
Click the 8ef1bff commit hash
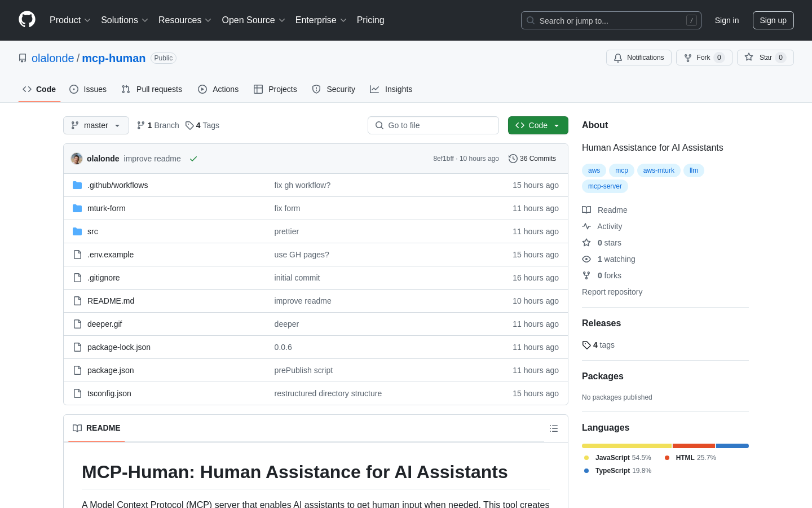tap(443, 159)
